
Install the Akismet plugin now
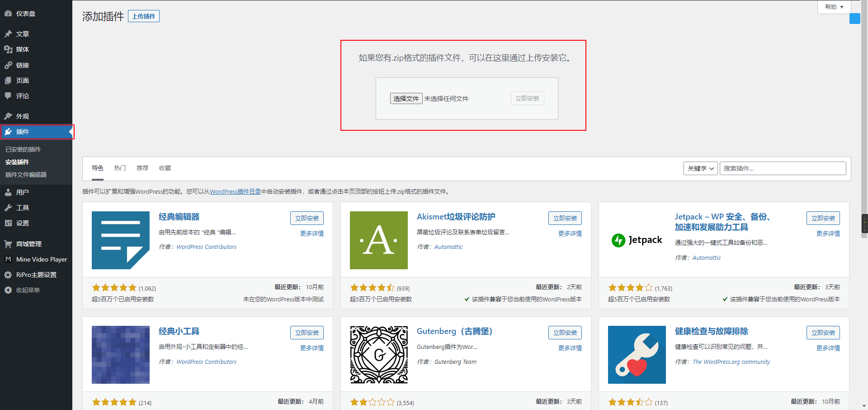[x=565, y=218]
